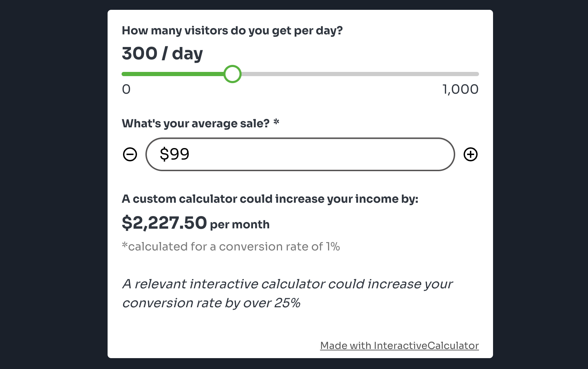Click the What's your average sale heading

pos(200,123)
